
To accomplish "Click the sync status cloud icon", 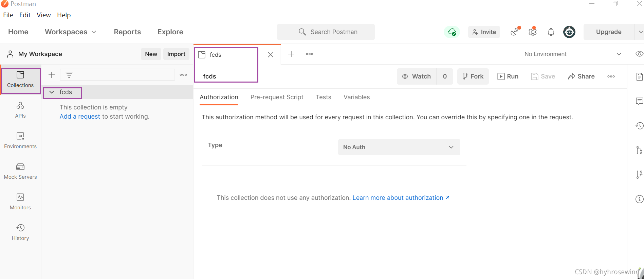I will pos(452,32).
